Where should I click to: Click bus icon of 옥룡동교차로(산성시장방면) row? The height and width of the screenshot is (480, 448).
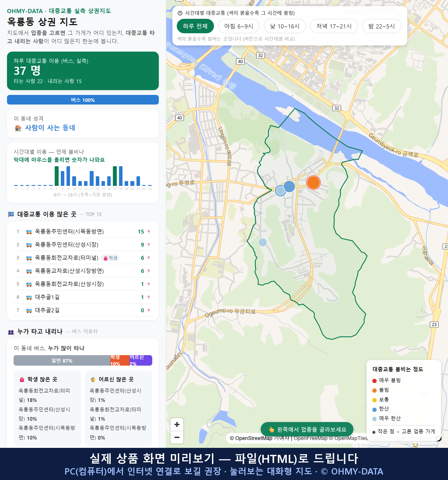[x=29, y=271]
